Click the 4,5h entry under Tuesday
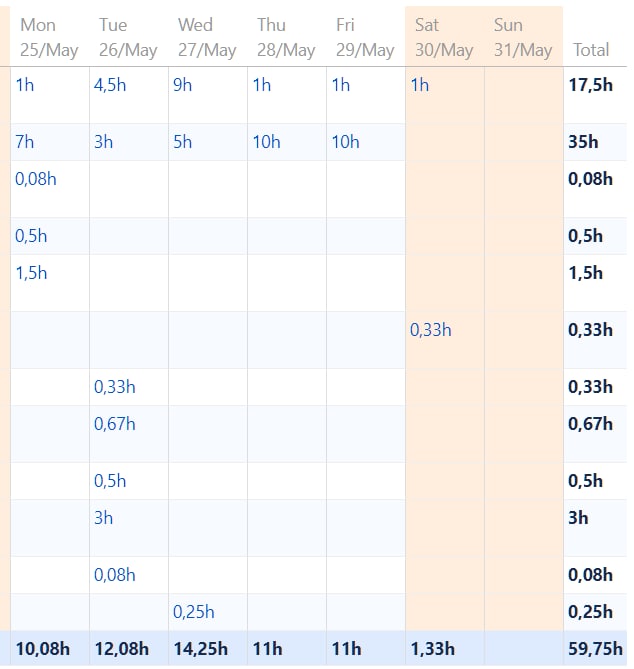The width and height of the screenshot is (634, 669). (110, 85)
